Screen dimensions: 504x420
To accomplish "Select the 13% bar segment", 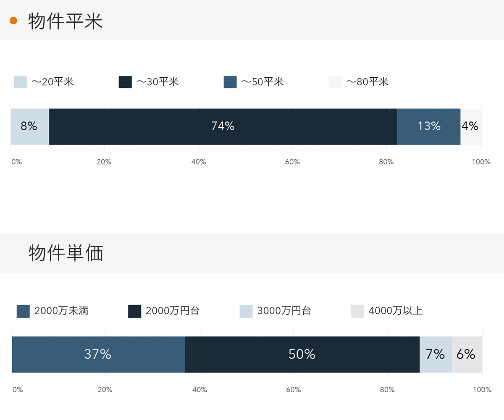I will [x=428, y=126].
